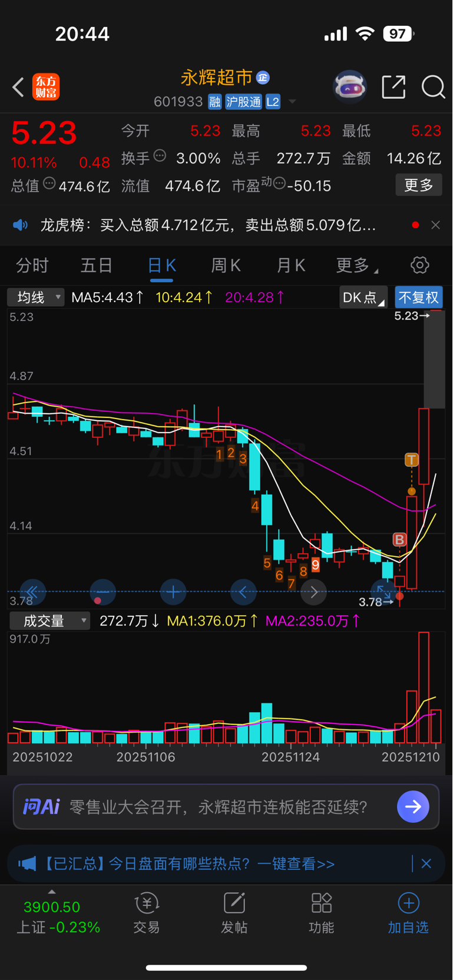The image size is (453, 980).
Task: Open the 成交量 sub-indicator dropdown
Action: pyautogui.click(x=49, y=621)
